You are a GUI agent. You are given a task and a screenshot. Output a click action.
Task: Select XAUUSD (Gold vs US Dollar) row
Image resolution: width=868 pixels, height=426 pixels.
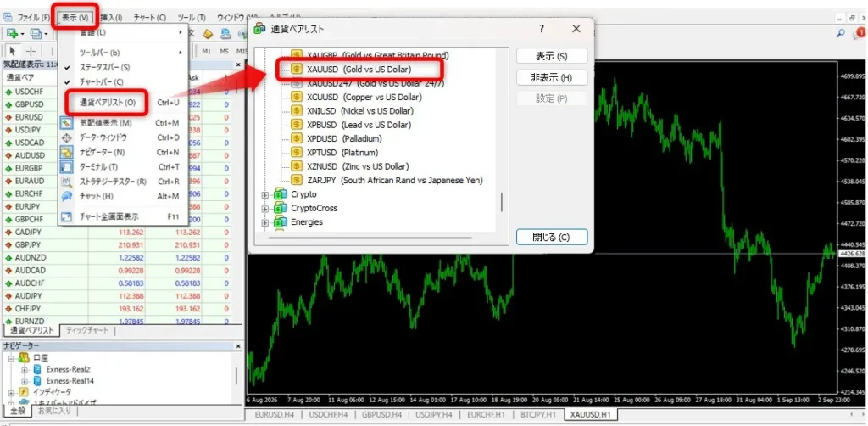click(359, 70)
